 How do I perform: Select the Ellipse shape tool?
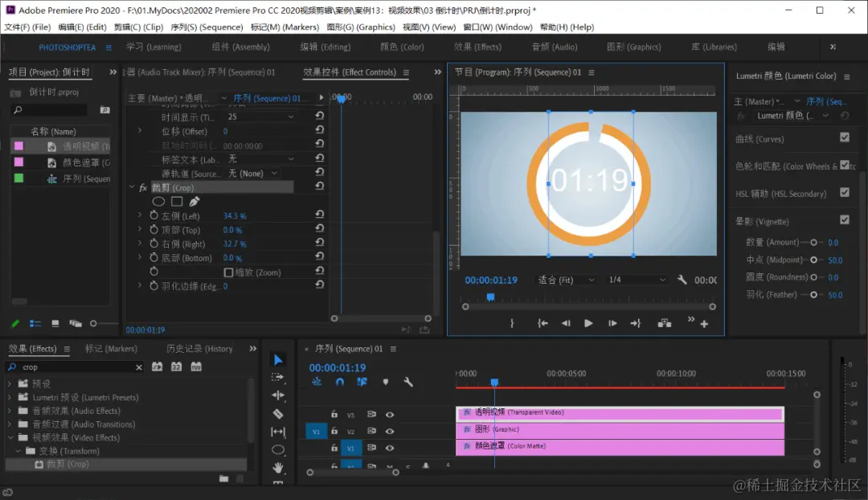(278, 449)
